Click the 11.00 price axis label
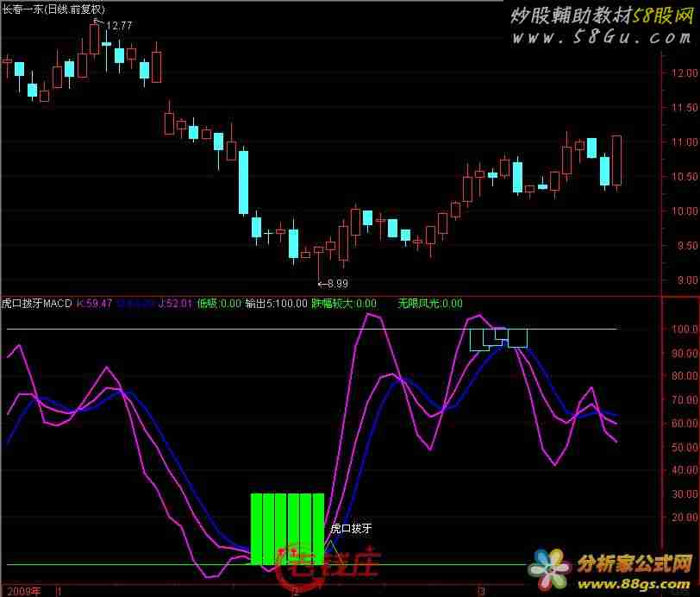This screenshot has width=700, height=597. click(x=684, y=142)
